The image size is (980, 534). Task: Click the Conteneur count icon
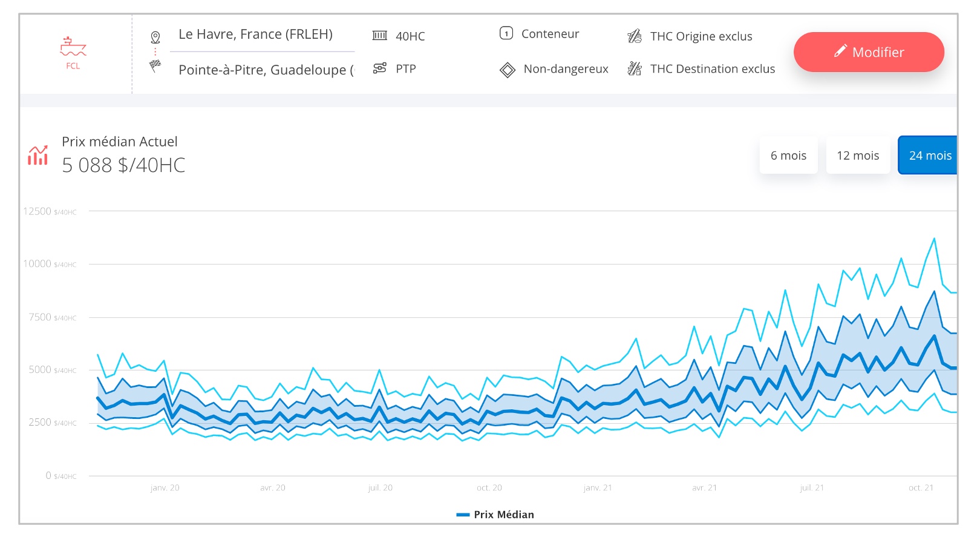coord(506,33)
